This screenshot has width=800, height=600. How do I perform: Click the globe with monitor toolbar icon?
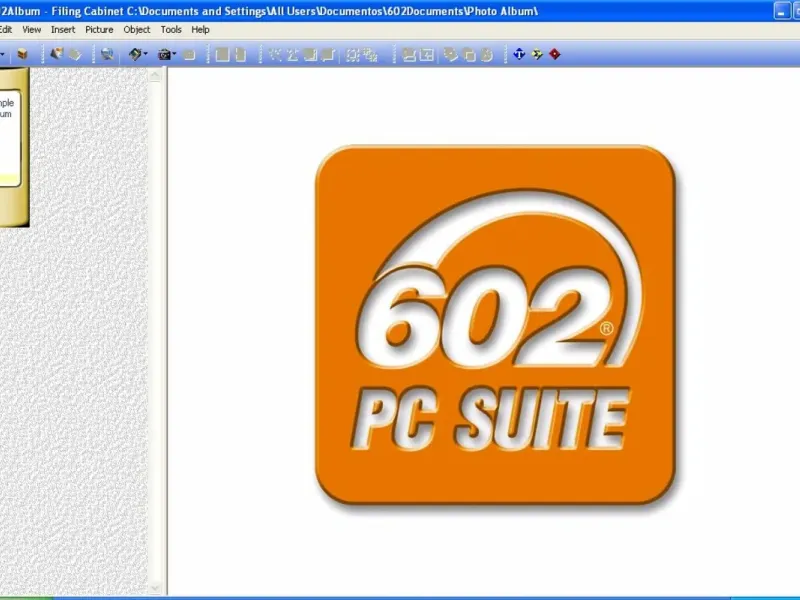(x=107, y=54)
